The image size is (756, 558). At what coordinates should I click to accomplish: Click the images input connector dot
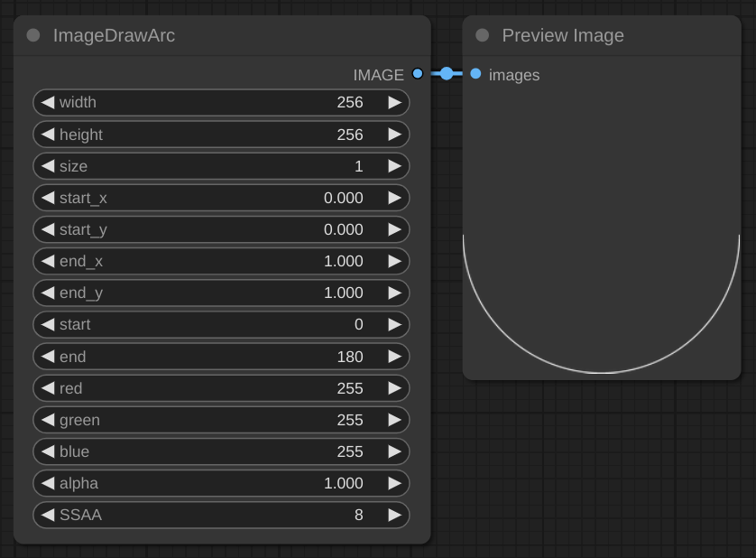click(x=475, y=74)
